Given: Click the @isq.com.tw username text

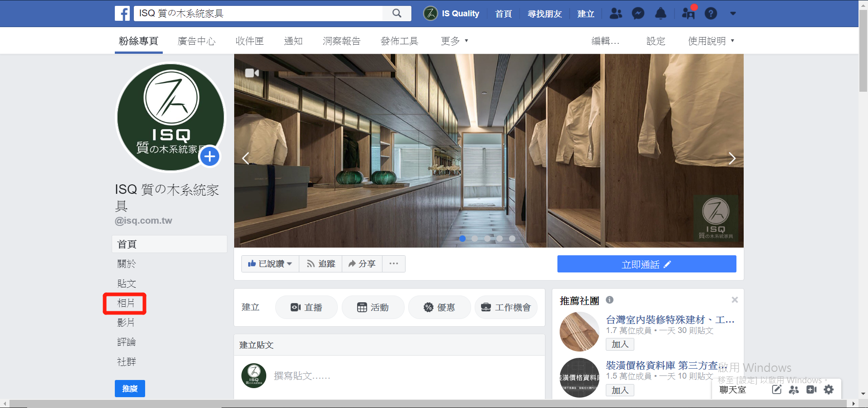Looking at the screenshot, I should (x=143, y=220).
